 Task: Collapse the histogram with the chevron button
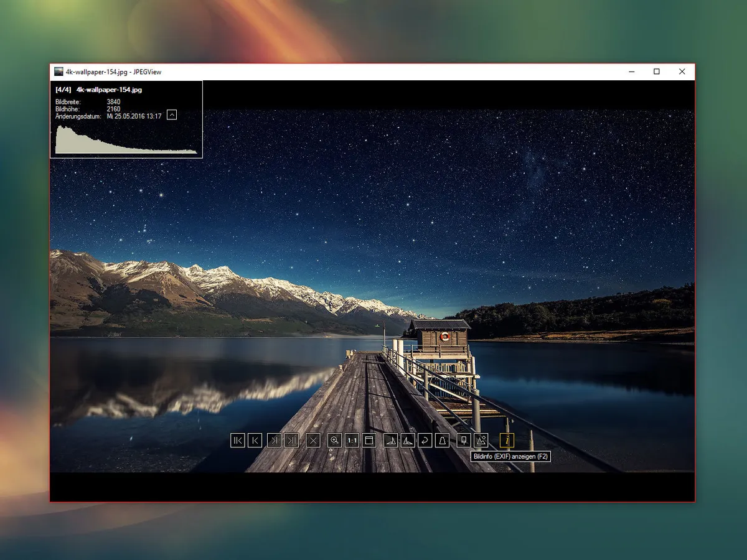click(172, 114)
